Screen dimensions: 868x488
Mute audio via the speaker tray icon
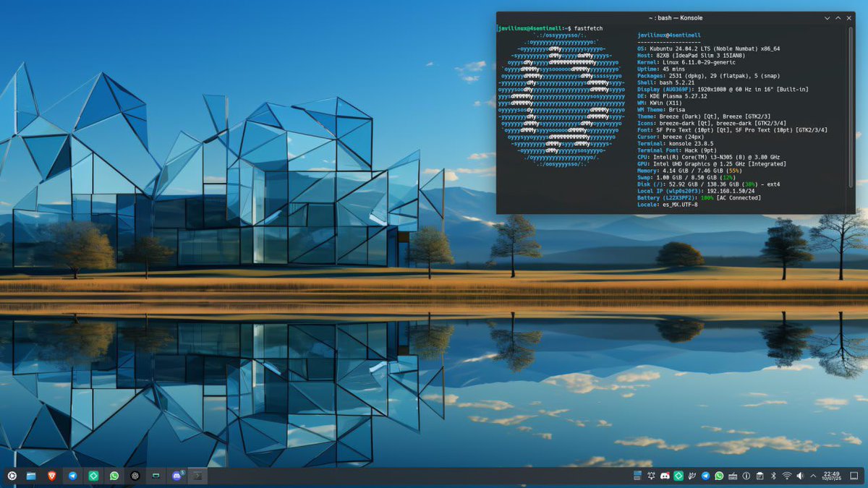click(799, 476)
